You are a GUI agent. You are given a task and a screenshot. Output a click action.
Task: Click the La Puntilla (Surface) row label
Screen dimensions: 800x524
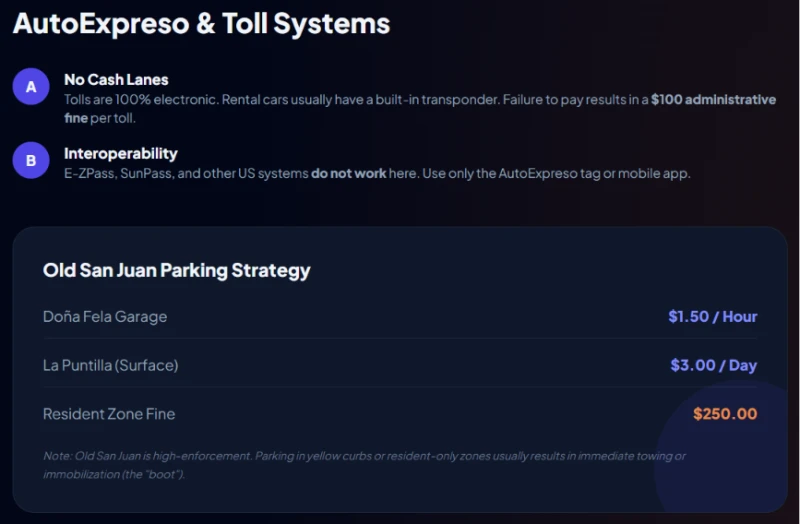pos(111,365)
